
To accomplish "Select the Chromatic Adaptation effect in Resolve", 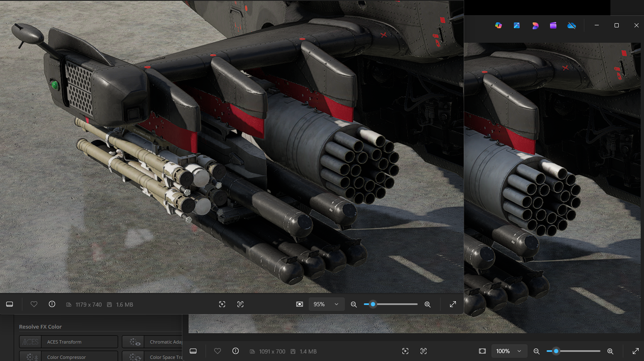I will point(152,342).
